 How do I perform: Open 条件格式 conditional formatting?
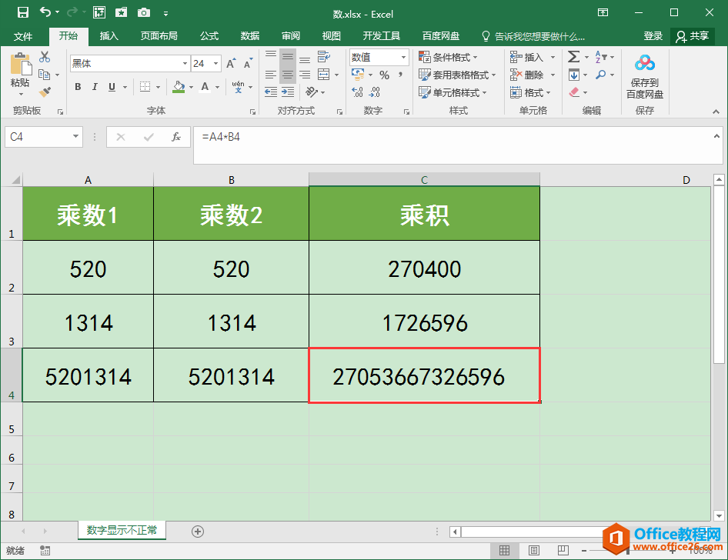click(x=448, y=57)
